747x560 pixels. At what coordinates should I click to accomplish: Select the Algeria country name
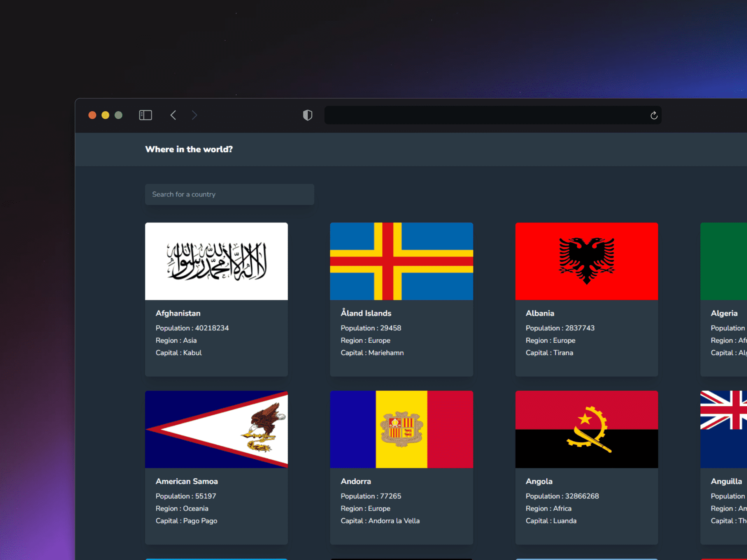coord(724,313)
